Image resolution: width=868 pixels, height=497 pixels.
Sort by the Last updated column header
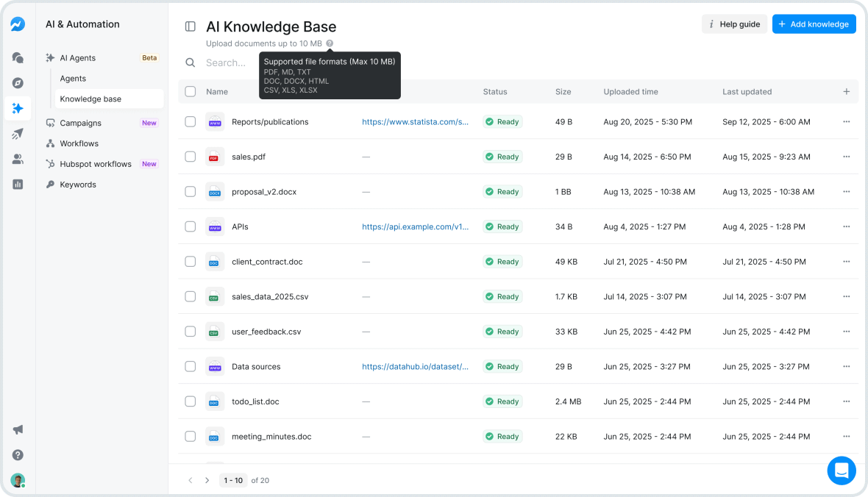[x=747, y=91]
